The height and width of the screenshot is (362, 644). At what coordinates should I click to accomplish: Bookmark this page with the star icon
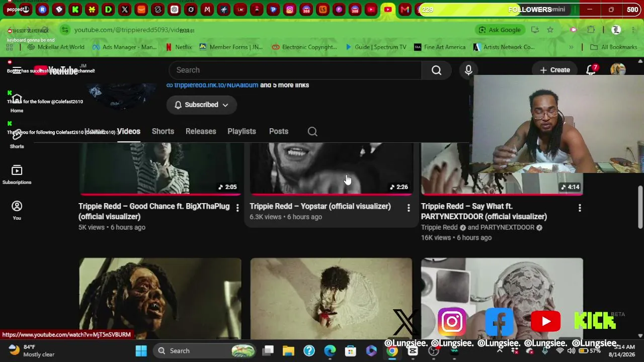[x=550, y=30]
